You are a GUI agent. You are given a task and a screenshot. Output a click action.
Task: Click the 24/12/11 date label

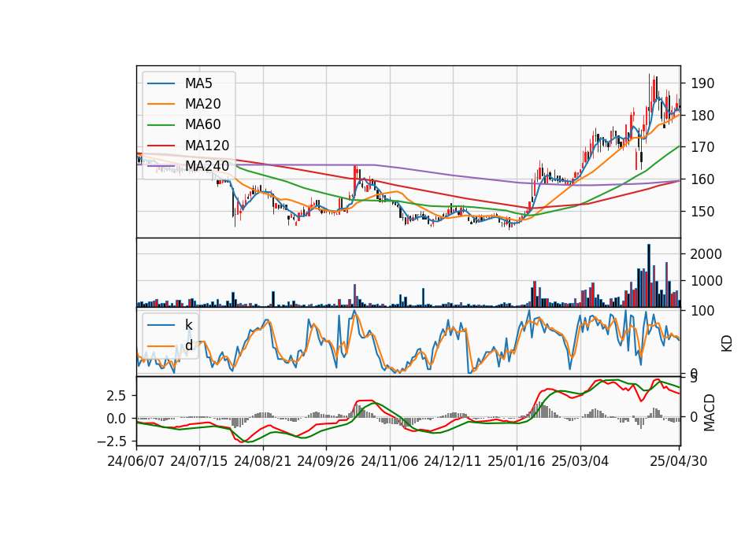point(453,461)
